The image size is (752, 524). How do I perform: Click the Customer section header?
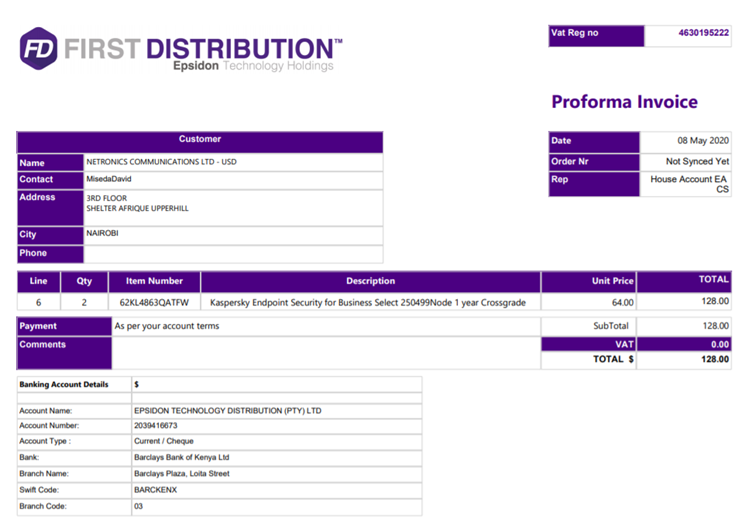(x=200, y=140)
